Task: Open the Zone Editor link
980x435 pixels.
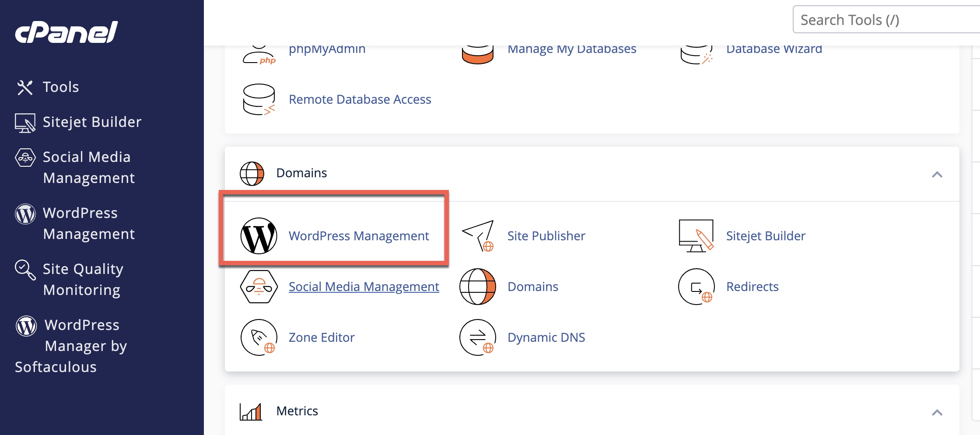Action: coord(322,337)
